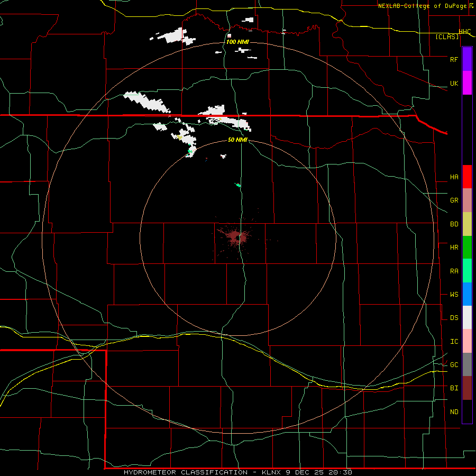Select the GR legend label
476x476 pixels.
[x=454, y=200]
